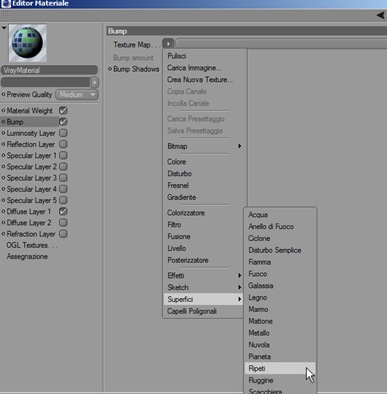Open the OGL Textures section
The image size is (387, 394).
tap(32, 245)
